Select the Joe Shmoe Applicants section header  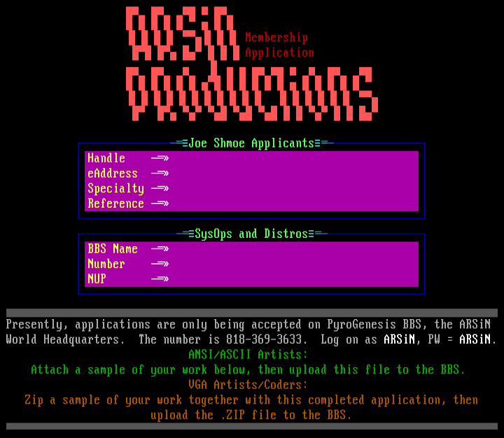(251, 143)
